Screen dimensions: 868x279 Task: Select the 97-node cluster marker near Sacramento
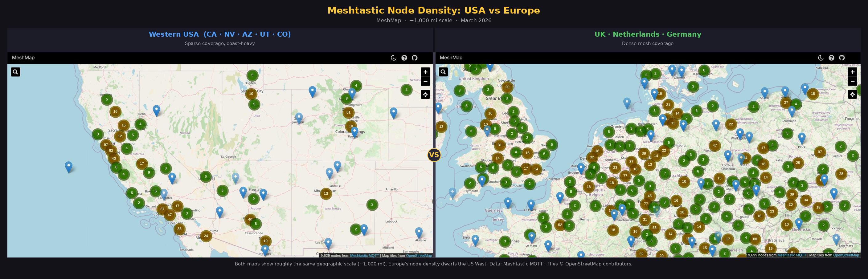[x=106, y=144]
